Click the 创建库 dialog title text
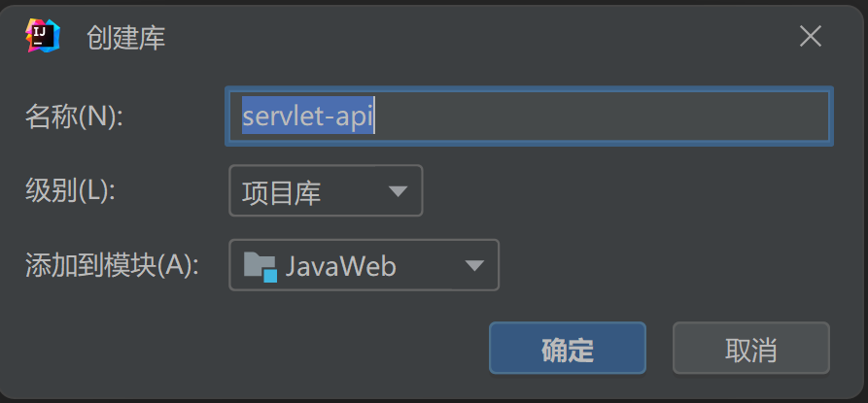This screenshot has height=403, width=868. coord(125,38)
